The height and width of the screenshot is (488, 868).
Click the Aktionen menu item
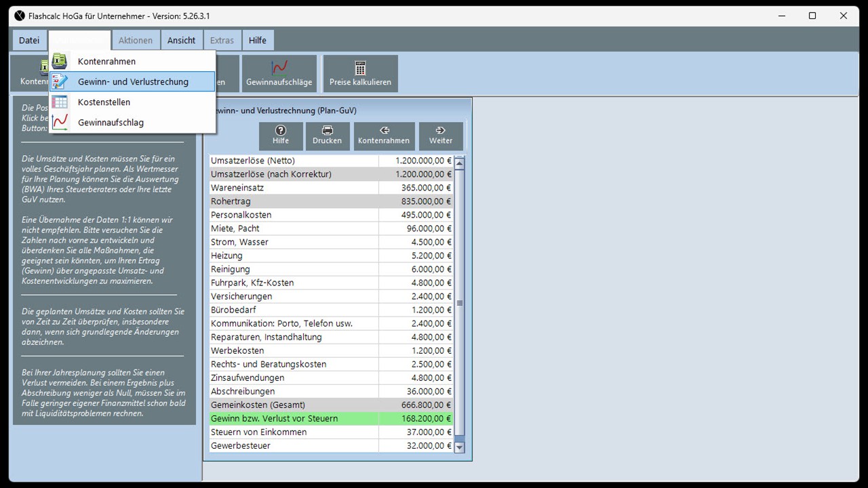point(136,40)
